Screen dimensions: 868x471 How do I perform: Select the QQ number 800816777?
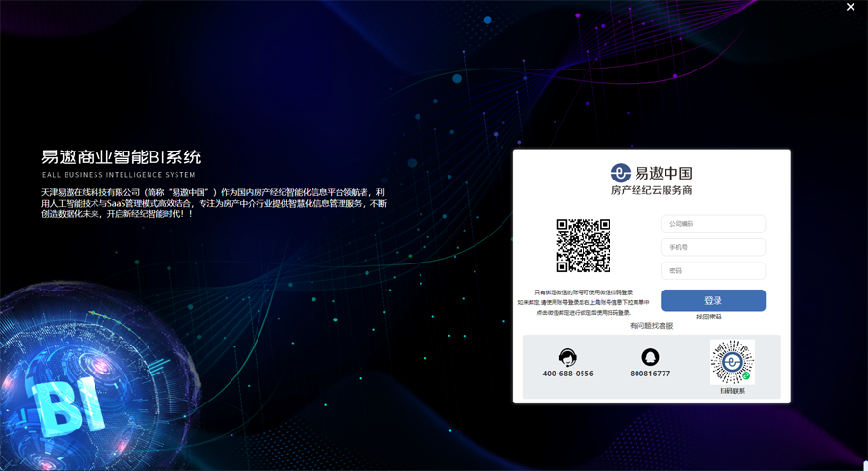(x=650, y=374)
